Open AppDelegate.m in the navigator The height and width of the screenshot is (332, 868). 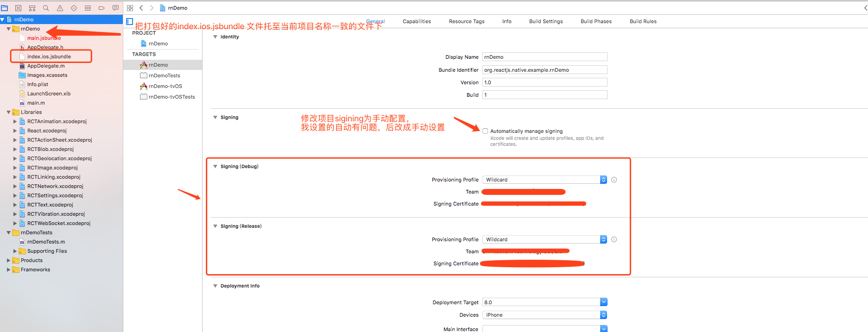pos(46,66)
